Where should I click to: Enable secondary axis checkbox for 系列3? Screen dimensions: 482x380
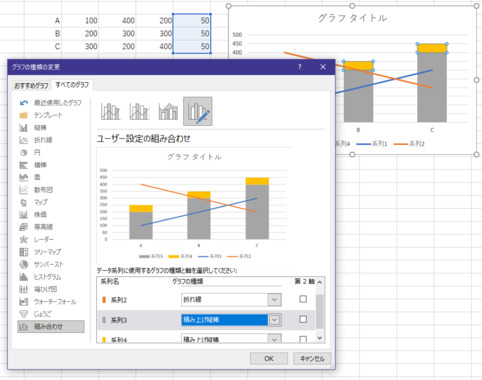[303, 319]
